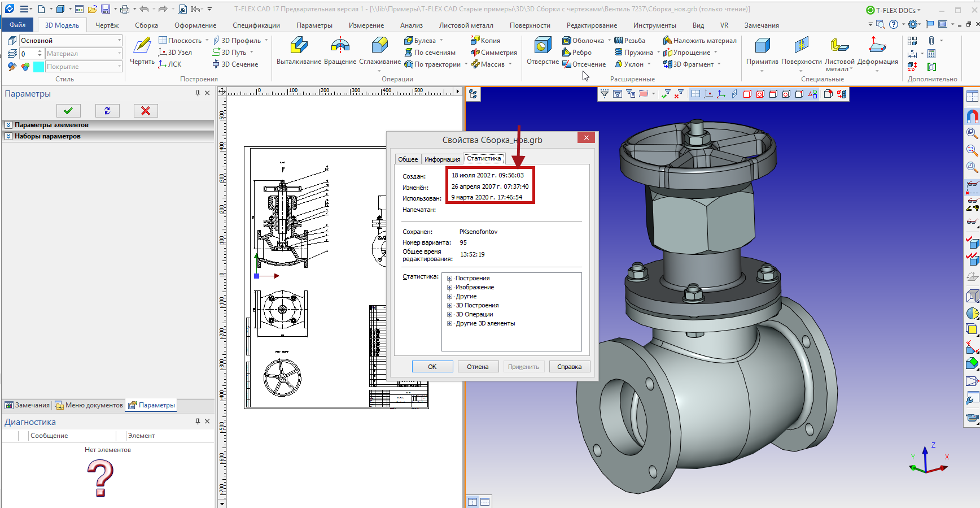Image resolution: width=980 pixels, height=508 pixels.
Task: Switch to the Общее dialog tab
Action: click(x=408, y=159)
